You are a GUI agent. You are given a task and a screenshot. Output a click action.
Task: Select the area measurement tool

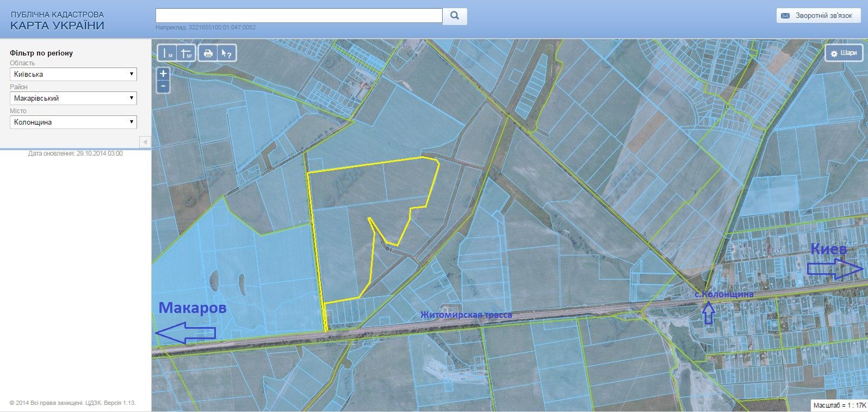click(186, 53)
